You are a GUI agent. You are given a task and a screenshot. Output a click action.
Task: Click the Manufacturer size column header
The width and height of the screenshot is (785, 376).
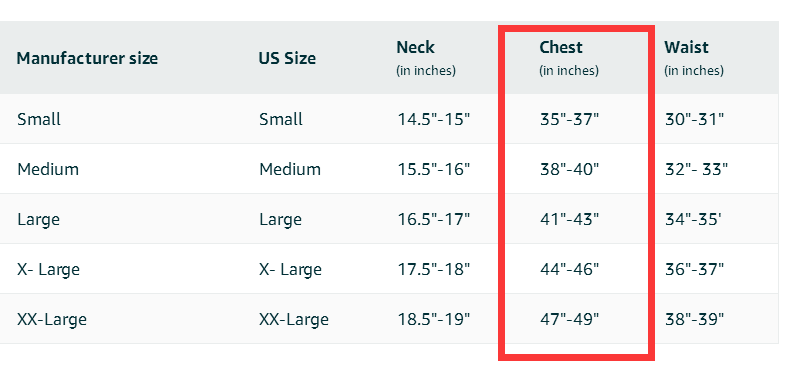click(87, 59)
